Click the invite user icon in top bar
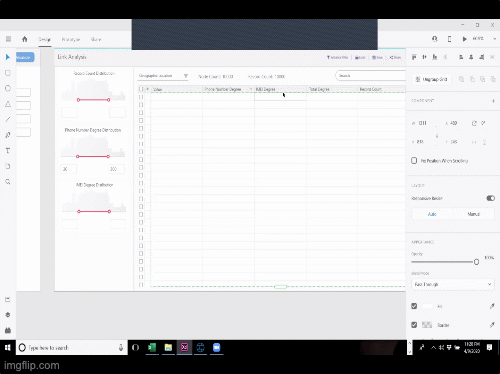This screenshot has width=500, height=374. click(x=435, y=39)
